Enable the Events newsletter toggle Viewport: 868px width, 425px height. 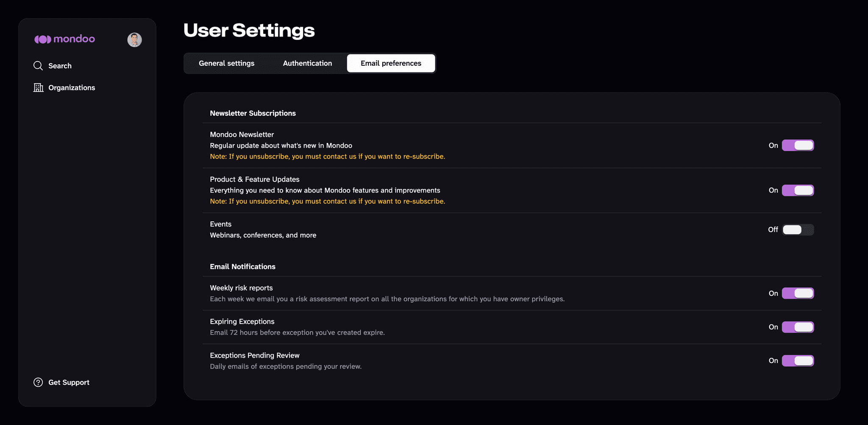coord(798,229)
